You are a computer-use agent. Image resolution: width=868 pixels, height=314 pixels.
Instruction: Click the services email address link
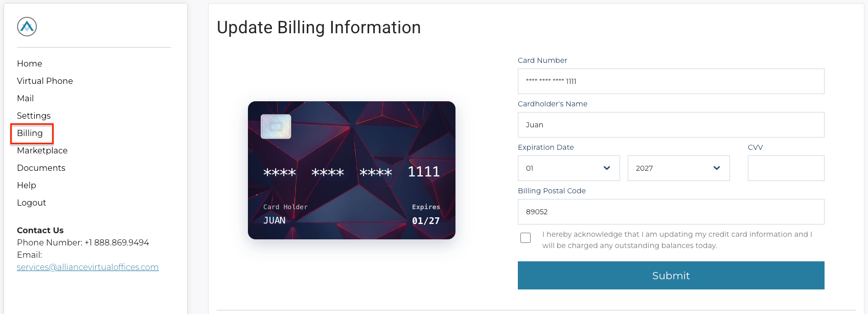pyautogui.click(x=88, y=267)
